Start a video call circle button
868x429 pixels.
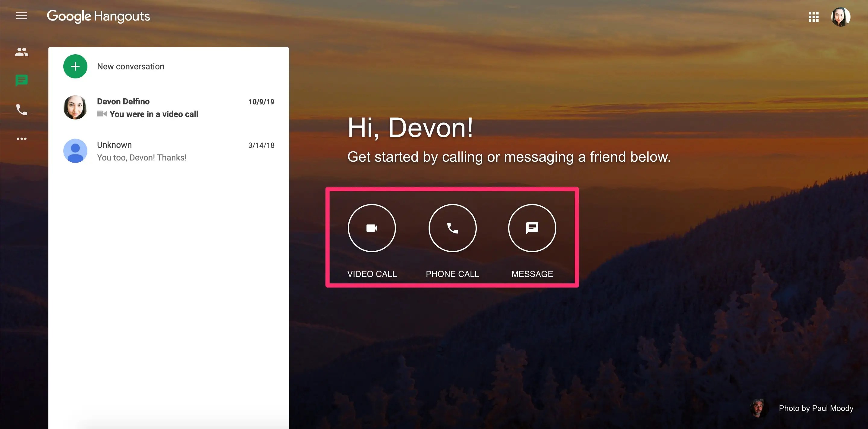coord(372,228)
